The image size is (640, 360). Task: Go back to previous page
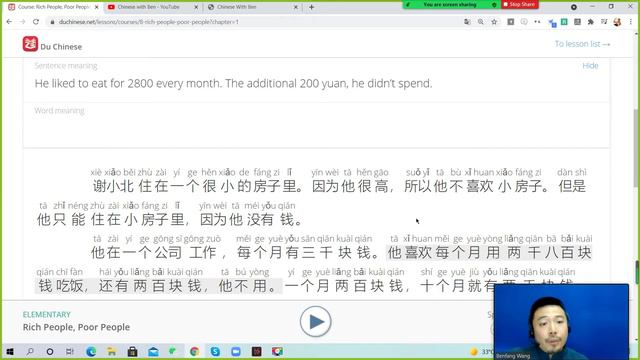9,22
